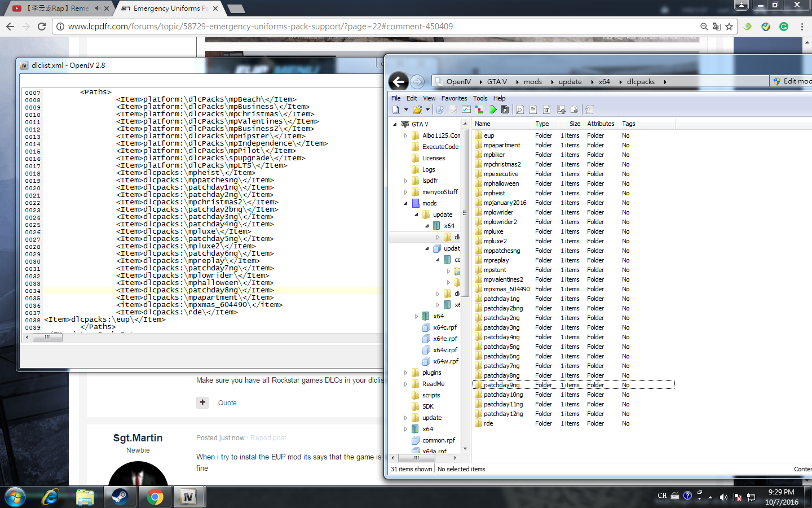
Task: Open the Steam taskbar icon
Action: coord(120,497)
